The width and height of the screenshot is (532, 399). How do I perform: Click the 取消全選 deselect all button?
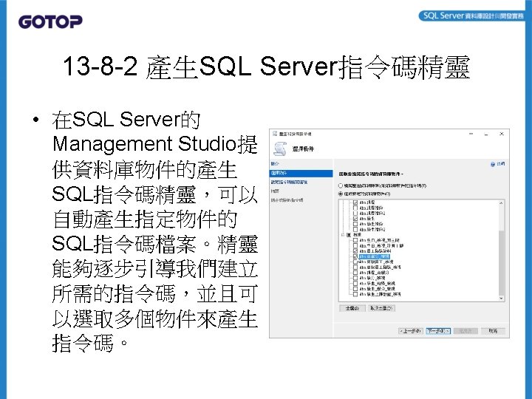tap(382, 308)
